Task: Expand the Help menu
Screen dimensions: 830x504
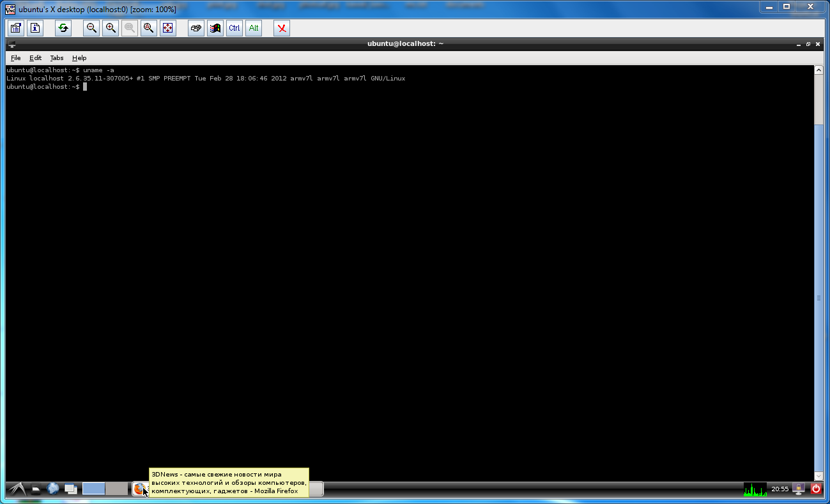Action: pos(79,58)
